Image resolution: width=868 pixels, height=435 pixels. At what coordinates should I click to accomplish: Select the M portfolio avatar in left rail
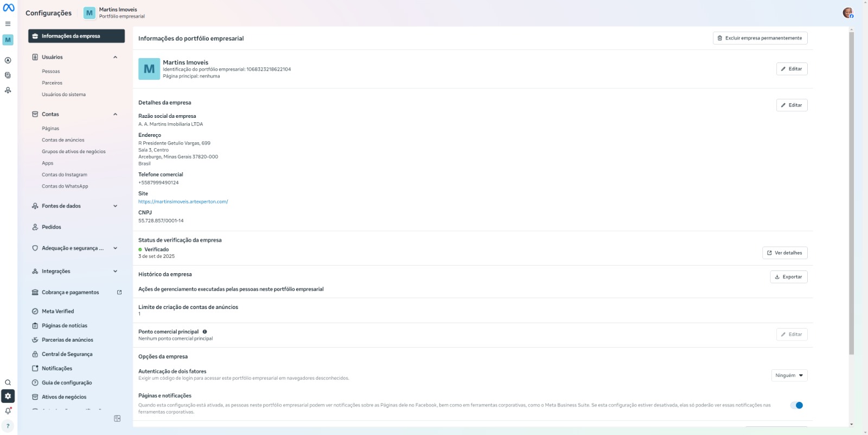coord(8,40)
